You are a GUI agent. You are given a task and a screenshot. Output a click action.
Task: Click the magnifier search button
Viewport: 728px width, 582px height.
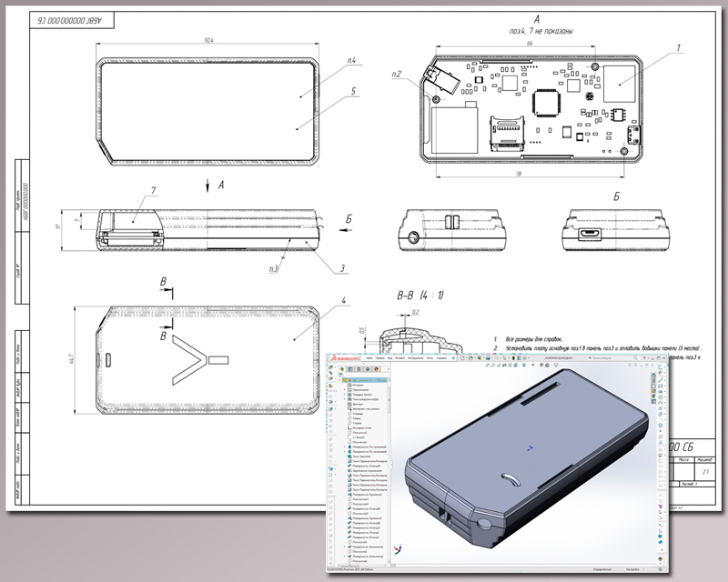pos(635,357)
